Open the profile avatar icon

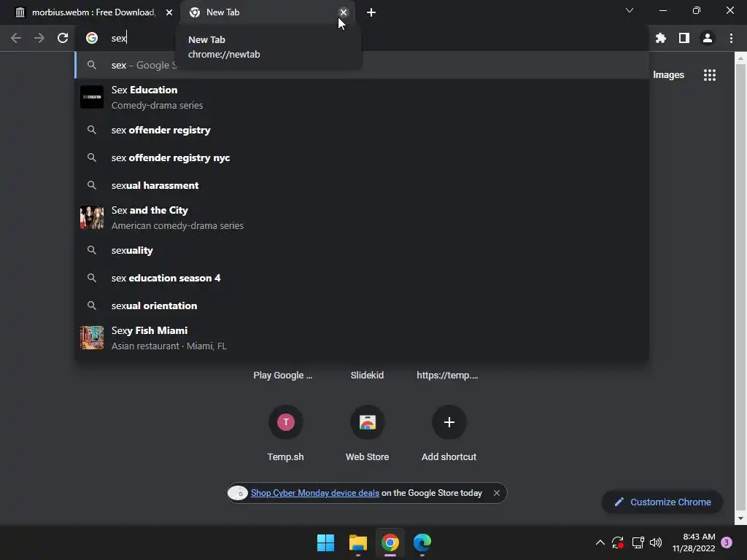click(708, 38)
